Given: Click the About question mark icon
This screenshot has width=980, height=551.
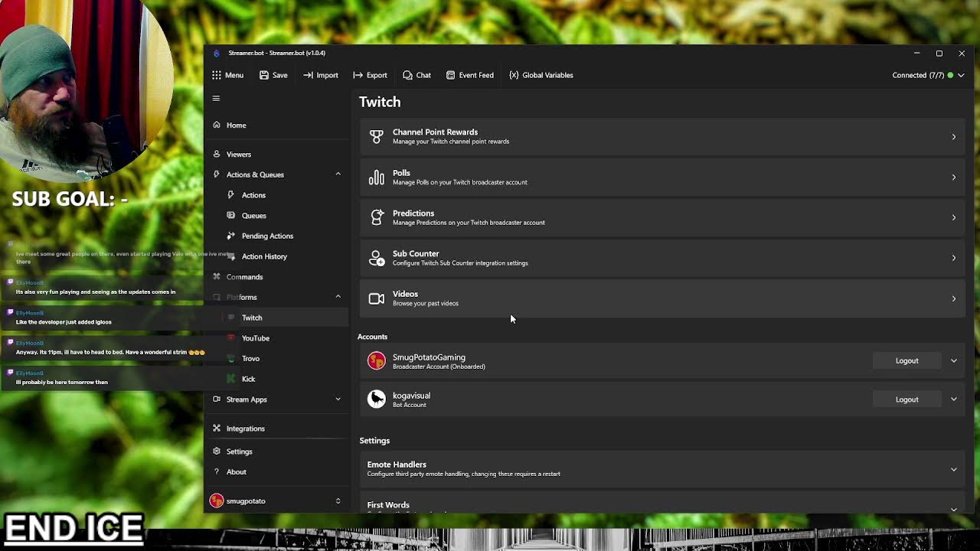Looking at the screenshot, I should [x=217, y=472].
